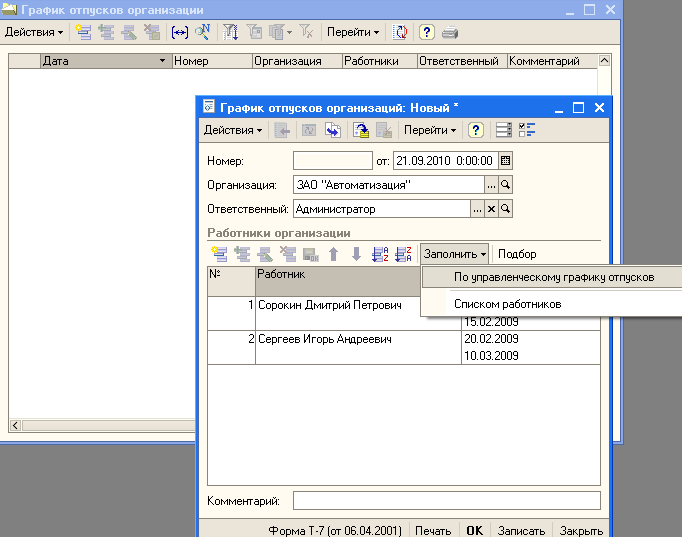Click the printer icon in the main window toolbar
Viewport: 682px width, 537px height.
click(450, 33)
